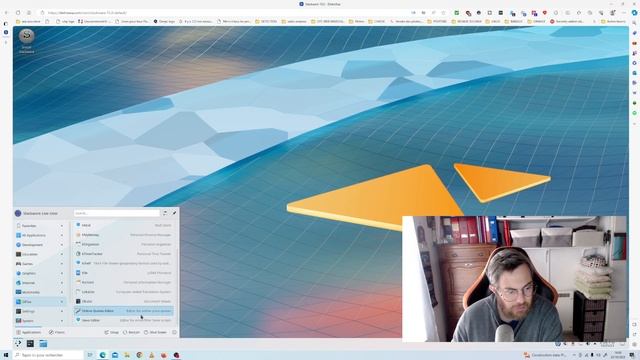The height and width of the screenshot is (360, 640).
Task: Launch Lokalize translation system from the list
Action: coord(124,292)
